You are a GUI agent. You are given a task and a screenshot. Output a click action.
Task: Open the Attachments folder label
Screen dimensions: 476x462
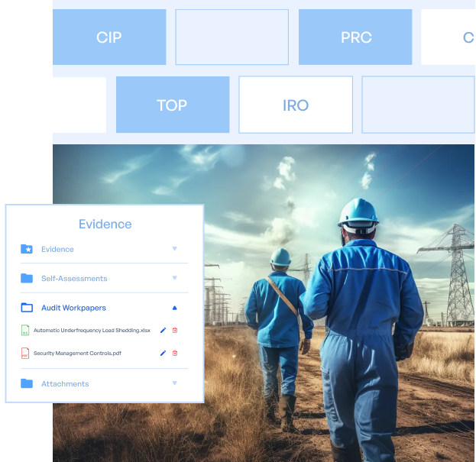pyautogui.click(x=65, y=384)
